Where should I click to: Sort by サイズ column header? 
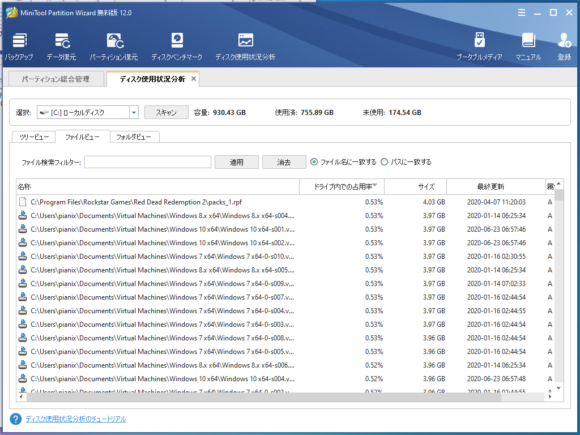coord(415,186)
